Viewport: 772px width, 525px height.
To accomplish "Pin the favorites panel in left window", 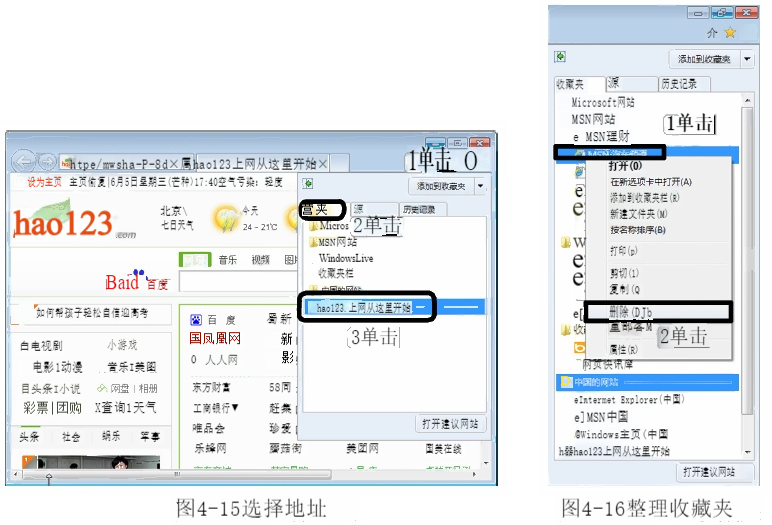I will click(x=308, y=184).
